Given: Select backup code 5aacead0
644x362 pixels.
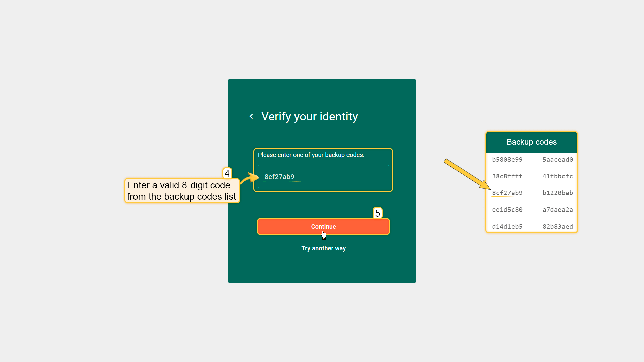Looking at the screenshot, I should click(557, 160).
